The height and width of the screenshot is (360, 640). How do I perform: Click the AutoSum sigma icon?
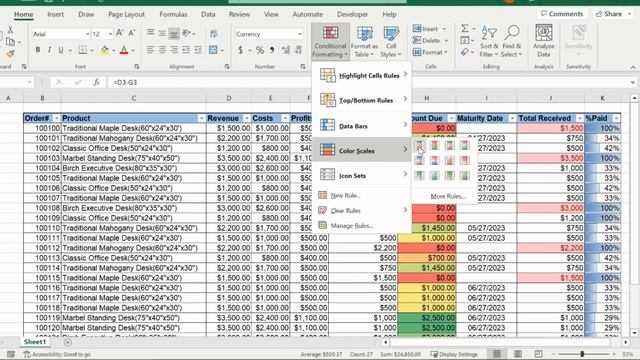click(x=465, y=29)
